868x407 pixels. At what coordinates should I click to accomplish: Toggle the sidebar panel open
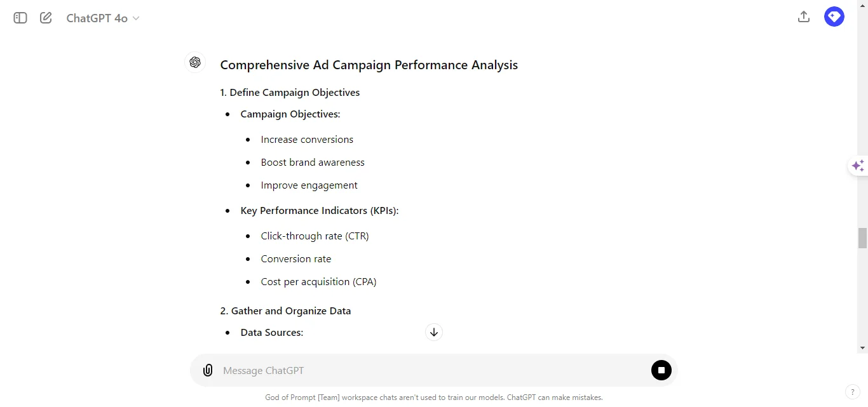click(20, 18)
